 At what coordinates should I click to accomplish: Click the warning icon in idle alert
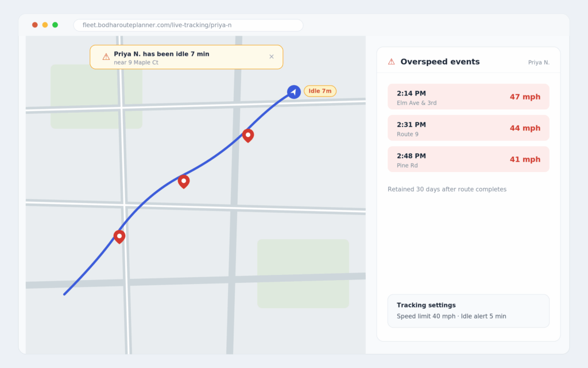[106, 57]
